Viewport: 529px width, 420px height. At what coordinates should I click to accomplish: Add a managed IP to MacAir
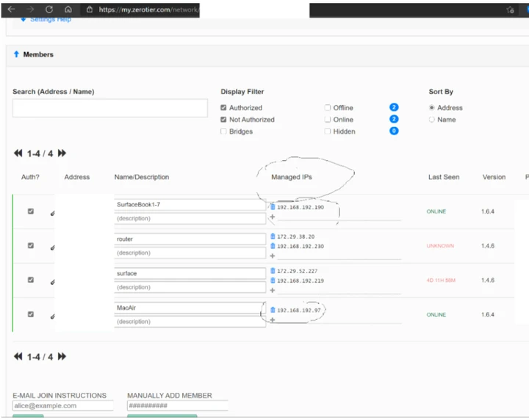tap(273, 319)
